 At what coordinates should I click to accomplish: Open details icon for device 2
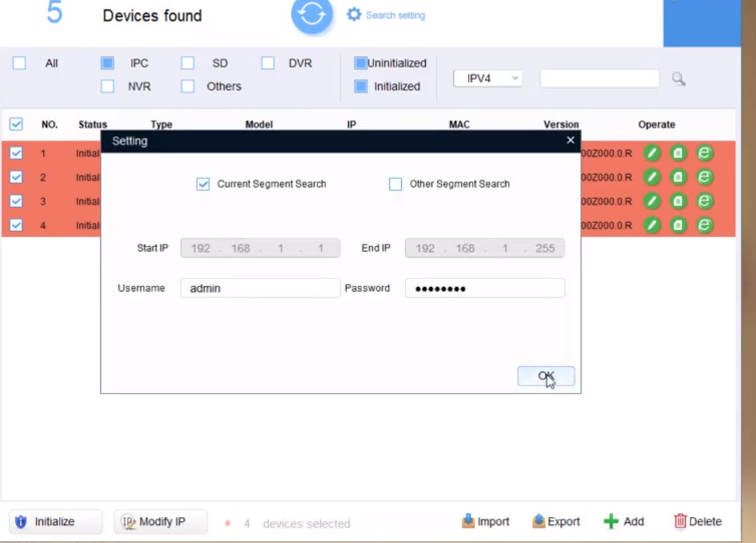pos(678,177)
